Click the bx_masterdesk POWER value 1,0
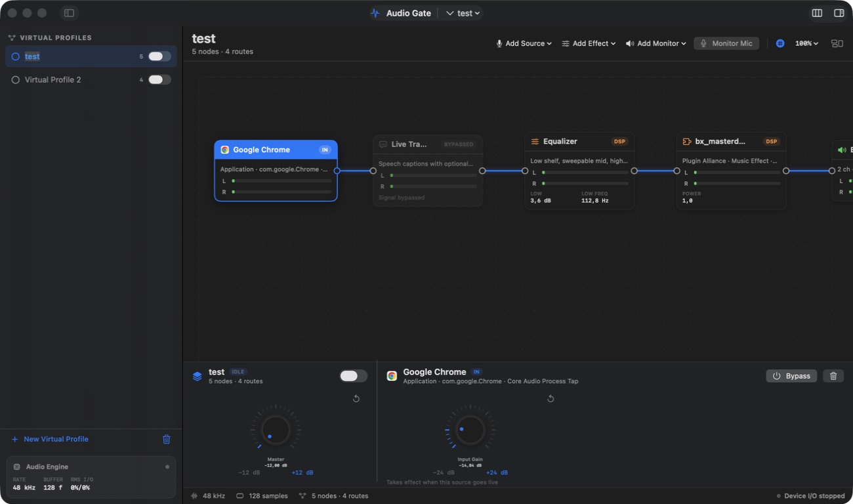 (688, 201)
